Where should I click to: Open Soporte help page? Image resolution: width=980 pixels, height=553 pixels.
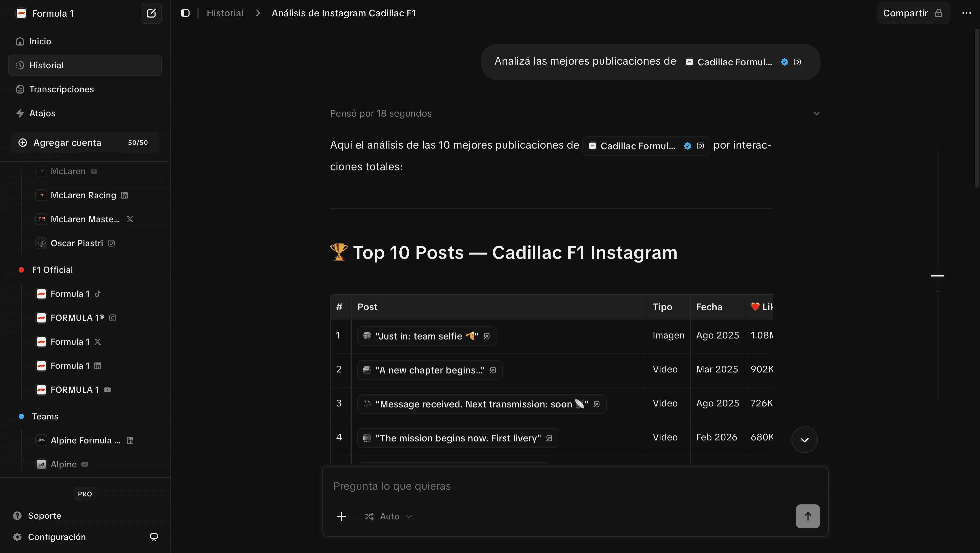pyautogui.click(x=37, y=515)
